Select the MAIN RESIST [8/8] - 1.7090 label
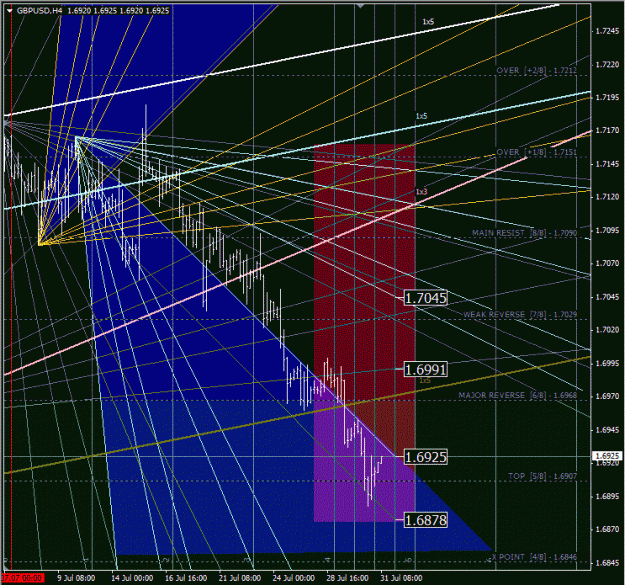 (525, 233)
